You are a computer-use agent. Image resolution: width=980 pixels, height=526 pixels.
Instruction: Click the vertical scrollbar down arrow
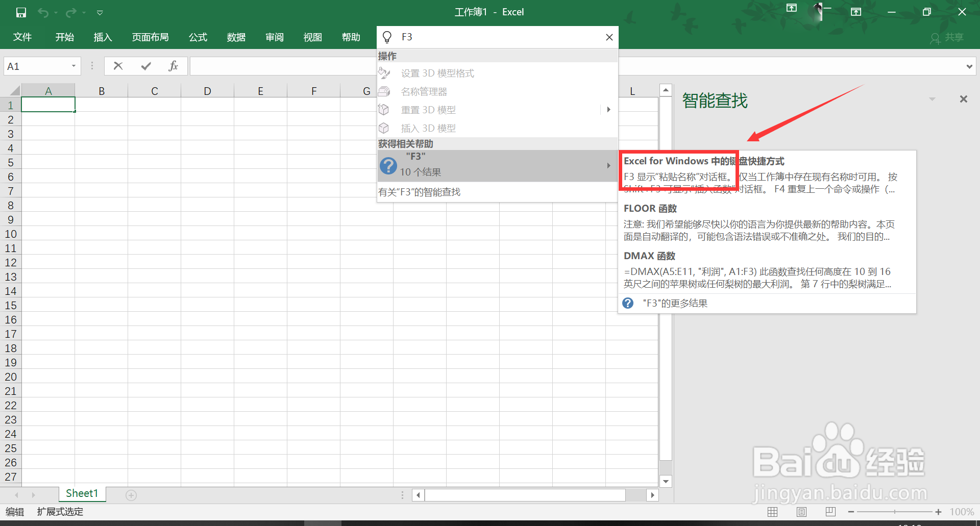pos(666,481)
